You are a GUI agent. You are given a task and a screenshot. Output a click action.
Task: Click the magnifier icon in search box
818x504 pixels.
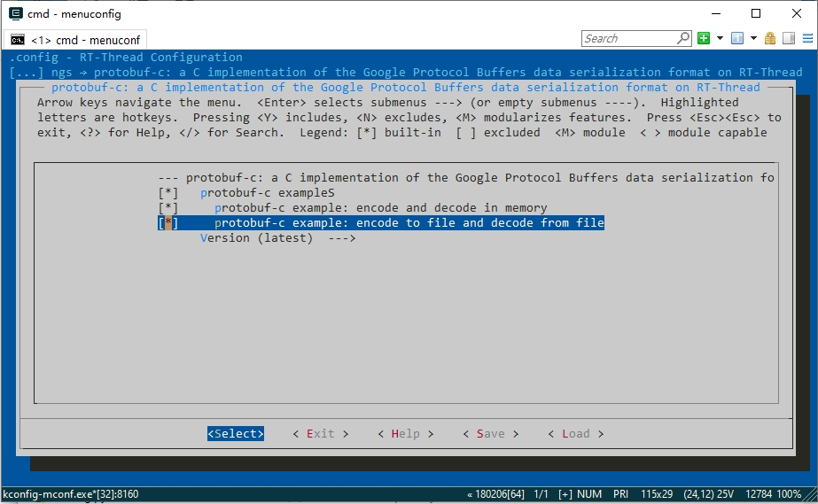[682, 38]
